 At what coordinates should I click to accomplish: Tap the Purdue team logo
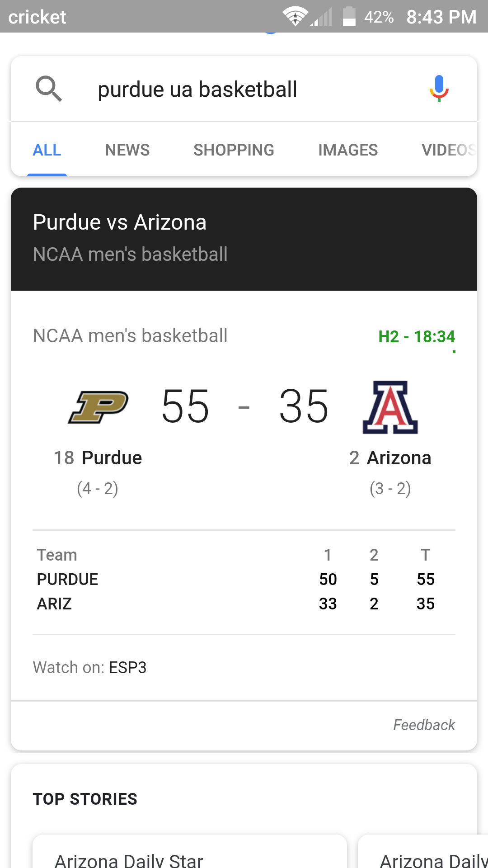pyautogui.click(x=99, y=407)
